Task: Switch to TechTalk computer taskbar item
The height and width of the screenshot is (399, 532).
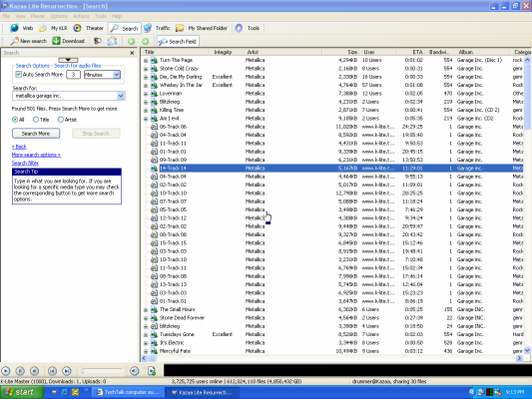Action: 128,392
